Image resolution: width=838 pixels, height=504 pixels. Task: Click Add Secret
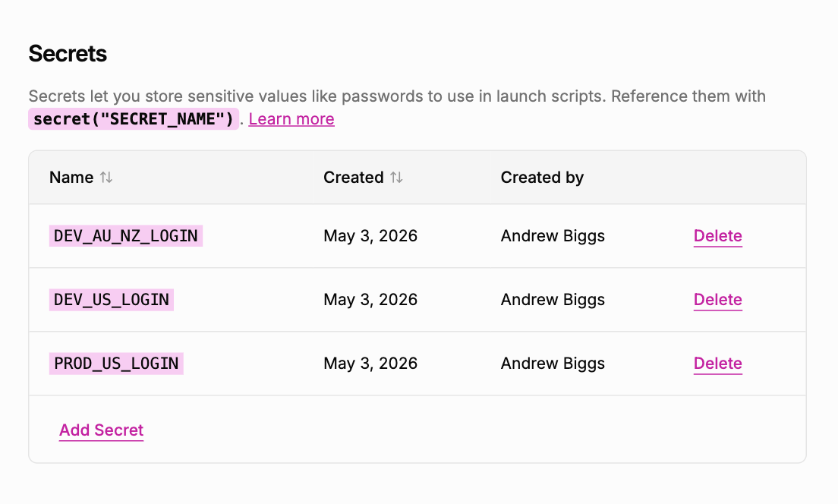[x=101, y=430]
